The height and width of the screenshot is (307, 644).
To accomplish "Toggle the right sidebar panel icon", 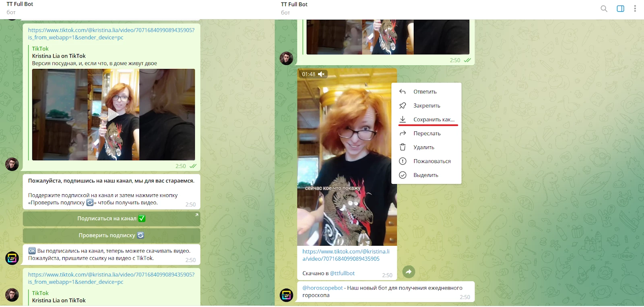I will click(x=620, y=8).
